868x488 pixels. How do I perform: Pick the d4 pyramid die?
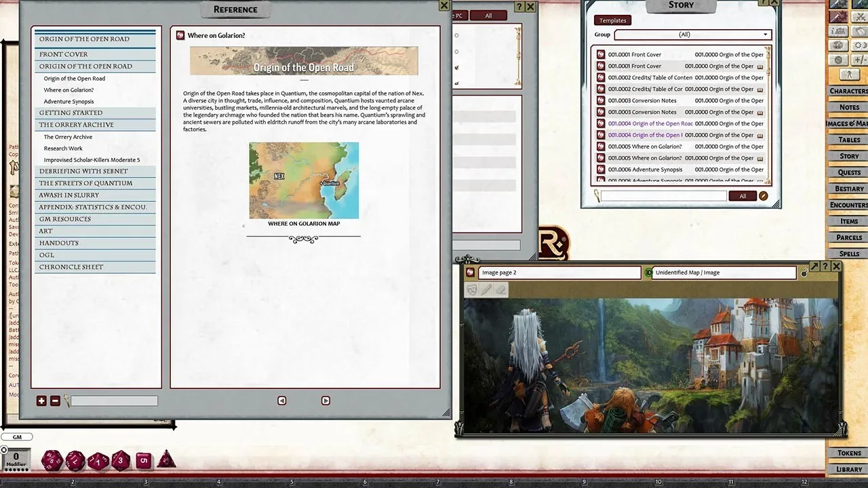pyautogui.click(x=166, y=460)
